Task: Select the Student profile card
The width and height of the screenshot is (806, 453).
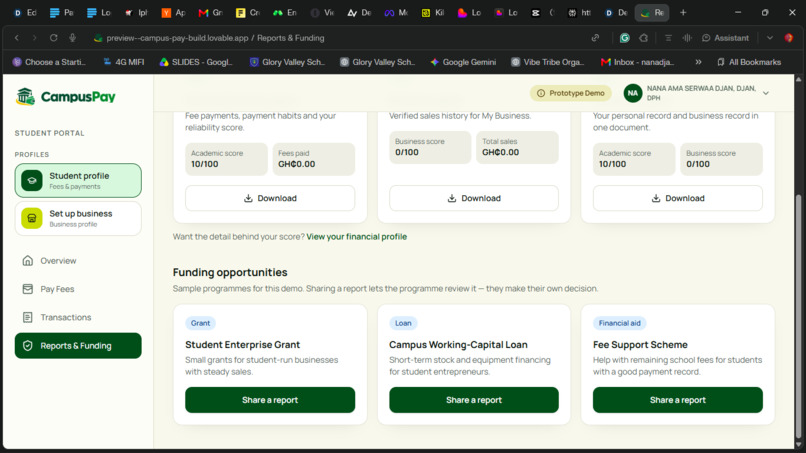Action: [x=78, y=180]
